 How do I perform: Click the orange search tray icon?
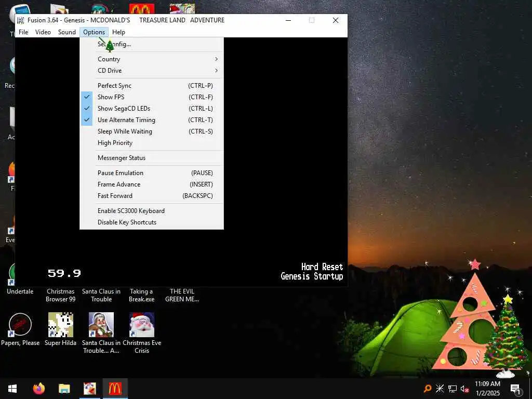tap(428, 389)
